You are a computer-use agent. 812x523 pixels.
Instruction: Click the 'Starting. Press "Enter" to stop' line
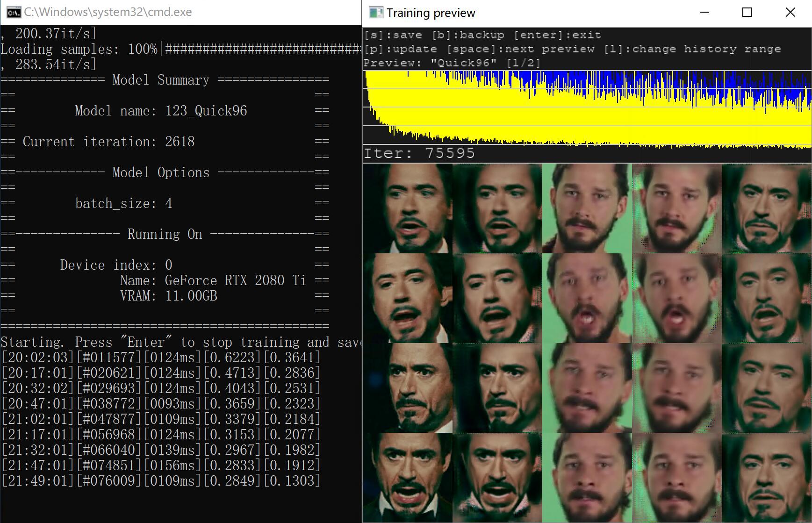click(x=180, y=342)
